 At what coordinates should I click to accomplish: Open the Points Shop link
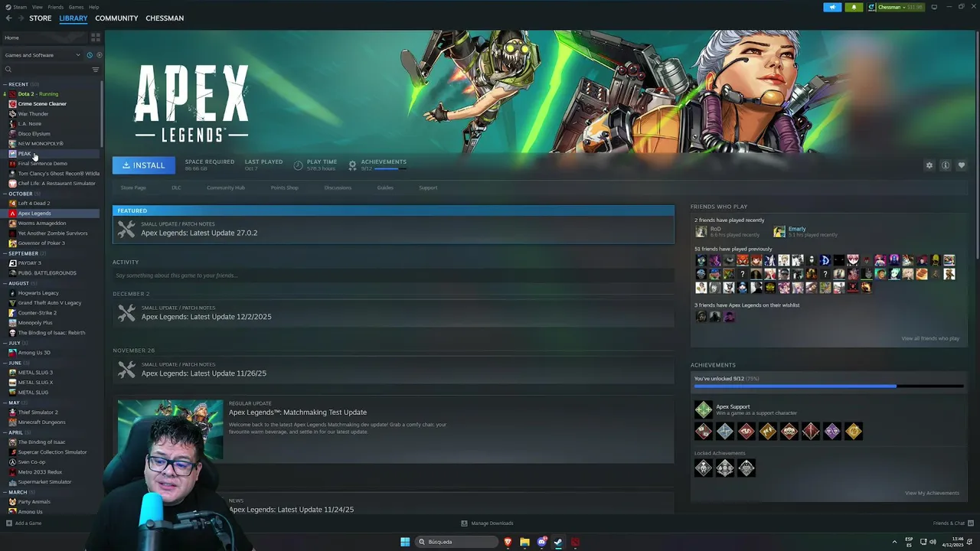(x=284, y=187)
